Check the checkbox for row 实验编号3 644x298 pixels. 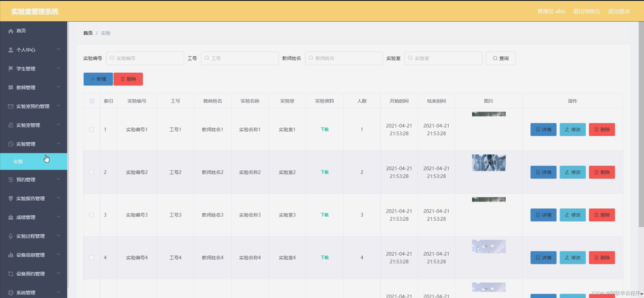click(91, 215)
